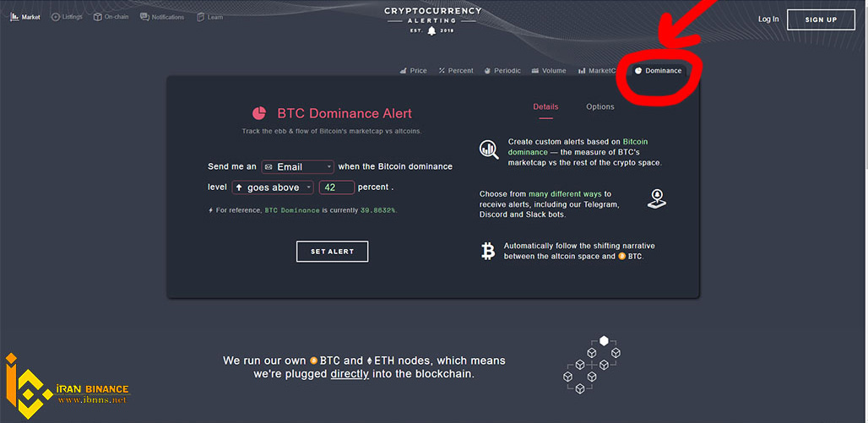Open the Market menu in top navigation

pyautogui.click(x=25, y=17)
